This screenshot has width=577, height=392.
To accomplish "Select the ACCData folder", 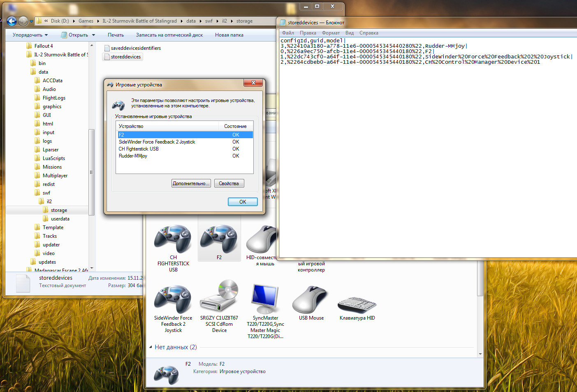I will pos(49,81).
